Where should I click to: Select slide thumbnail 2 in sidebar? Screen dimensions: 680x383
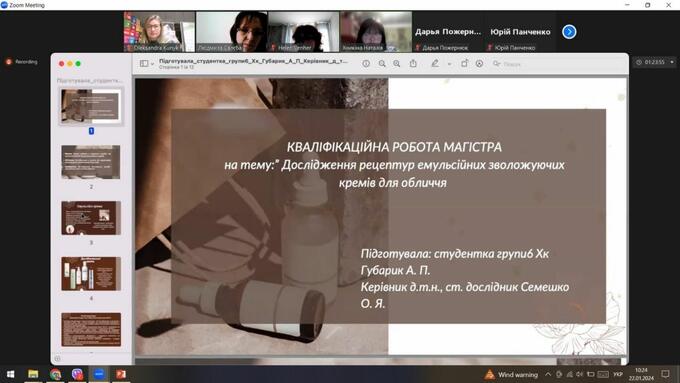tap(91, 162)
